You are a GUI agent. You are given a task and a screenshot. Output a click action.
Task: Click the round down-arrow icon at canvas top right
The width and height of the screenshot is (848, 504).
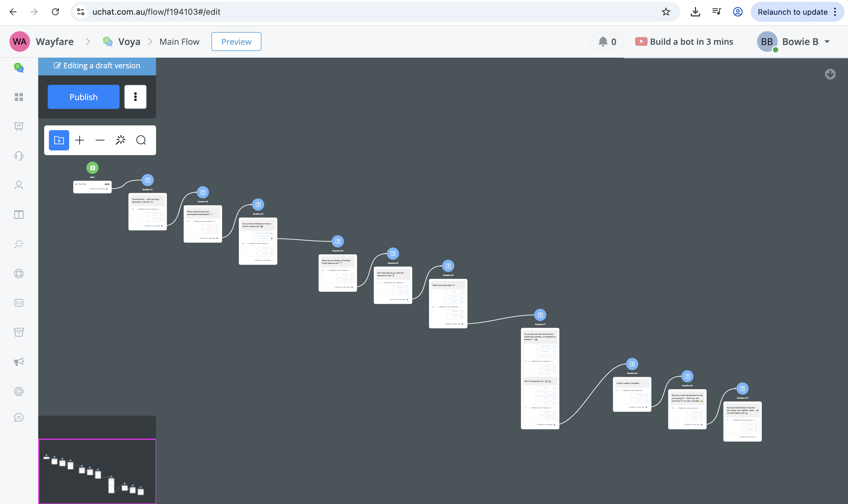point(830,74)
